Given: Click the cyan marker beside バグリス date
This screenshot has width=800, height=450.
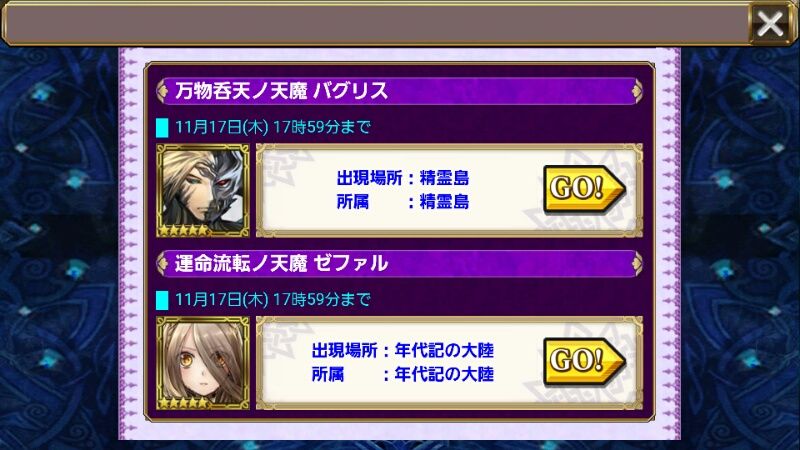Looking at the screenshot, I should click(x=162, y=128).
